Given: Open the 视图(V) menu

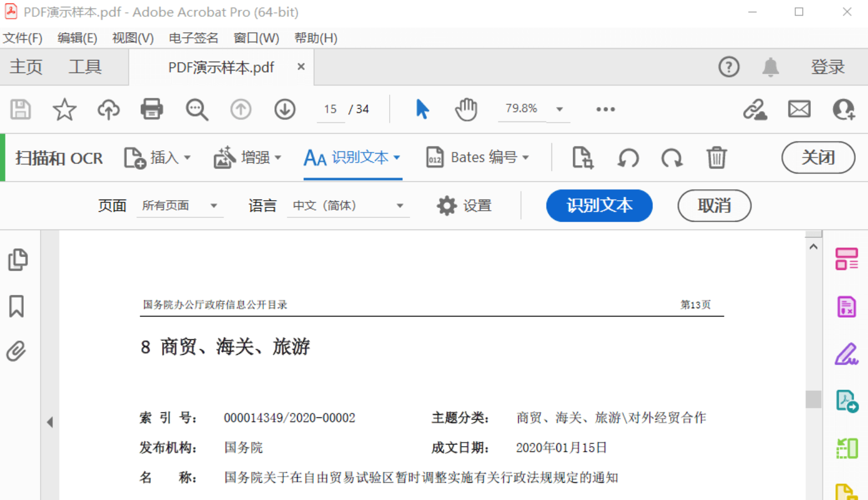Looking at the screenshot, I should click(132, 38).
